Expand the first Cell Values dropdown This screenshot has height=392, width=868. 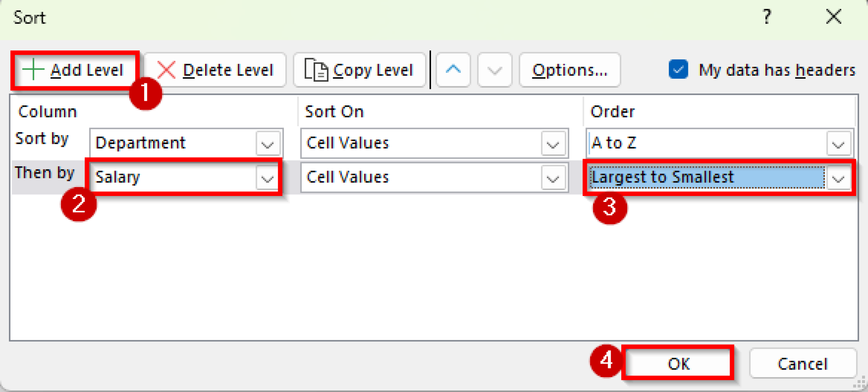click(x=553, y=143)
